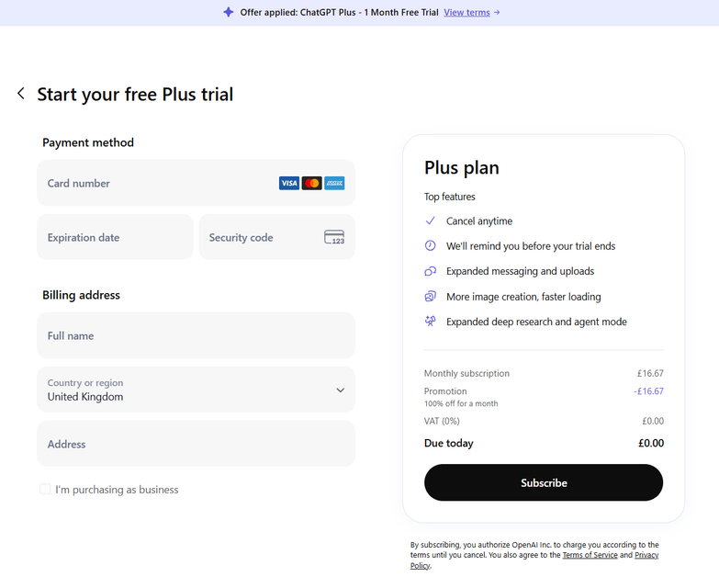Click the Visa card logo
The width and height of the screenshot is (719, 588).
pos(288,184)
